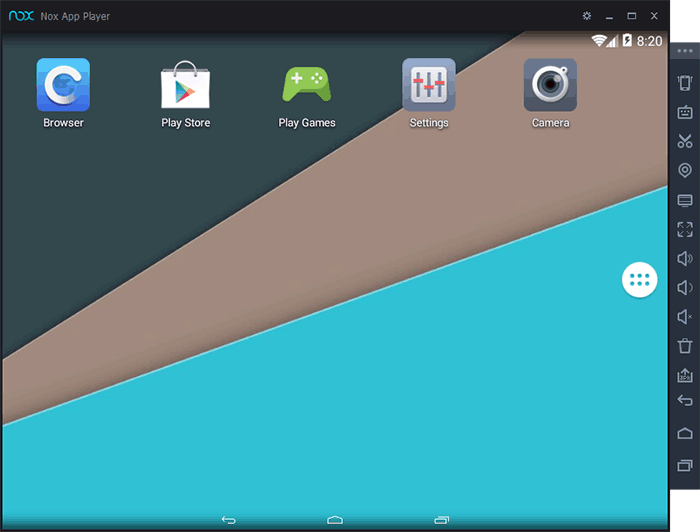The width and height of the screenshot is (700, 532).
Task: Click the trash can sidebar icon
Action: click(x=685, y=346)
